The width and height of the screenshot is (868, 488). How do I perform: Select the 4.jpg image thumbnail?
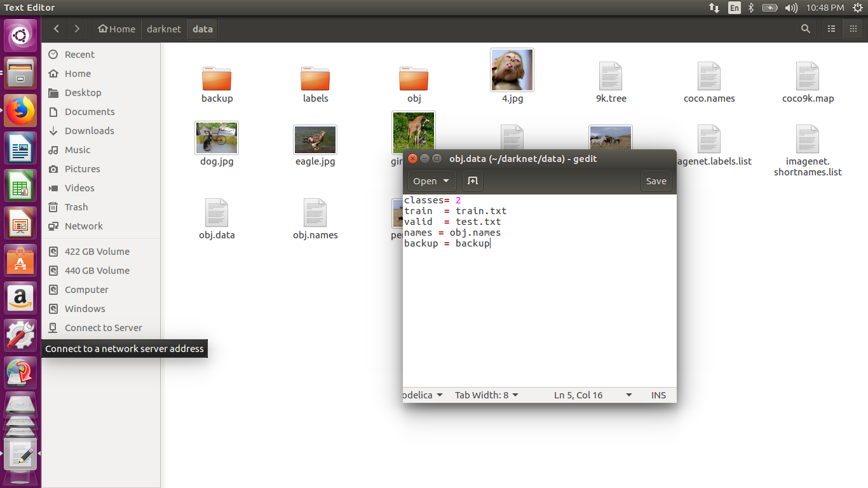pos(512,70)
